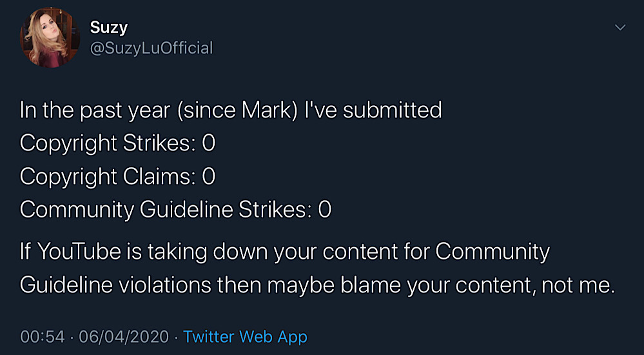Click the words 'In the past year'
Image resolution: width=644 pixels, height=355 pixels.
click(x=95, y=111)
